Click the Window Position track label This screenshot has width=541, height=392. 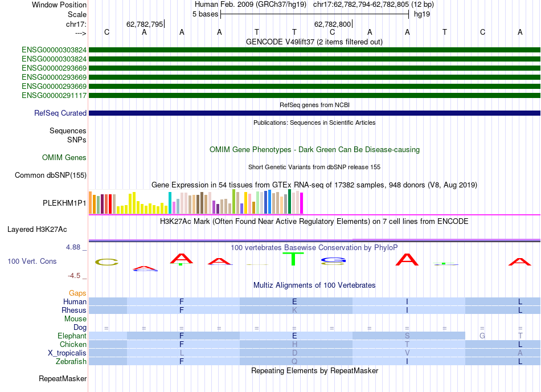click(59, 5)
